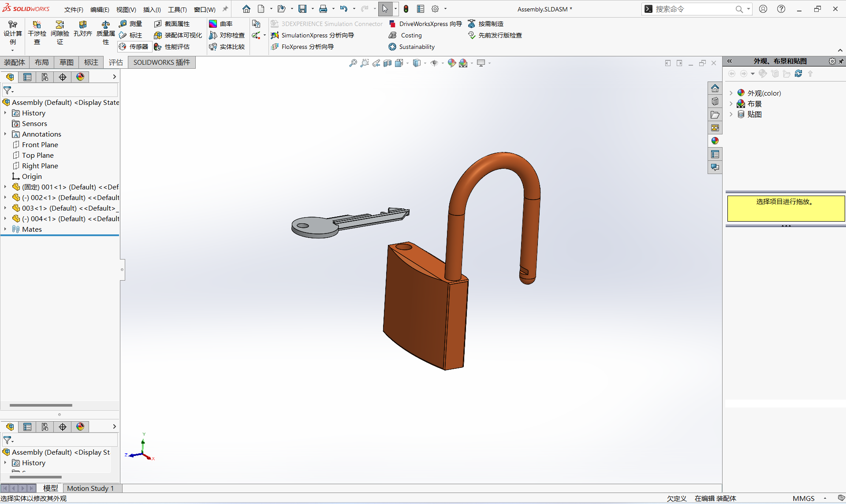The image size is (846, 504).
Task: Open the task pane Appearances color ball tab
Action: [715, 141]
